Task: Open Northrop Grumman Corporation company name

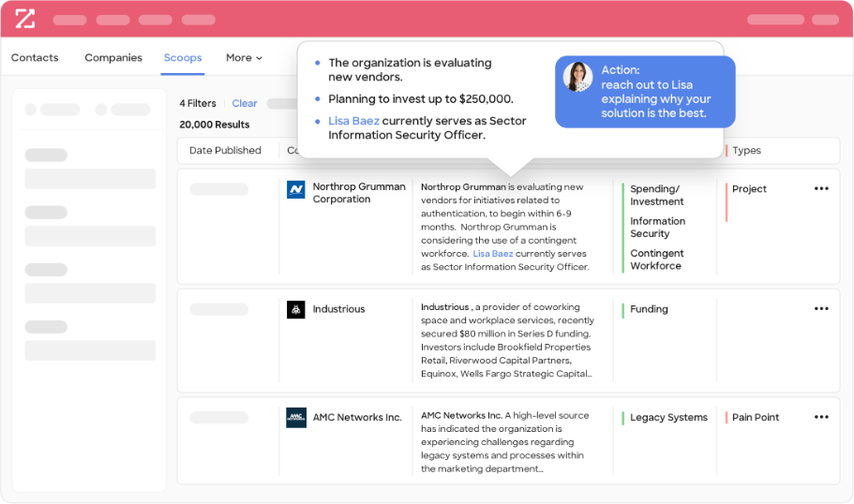Action: 359,193
